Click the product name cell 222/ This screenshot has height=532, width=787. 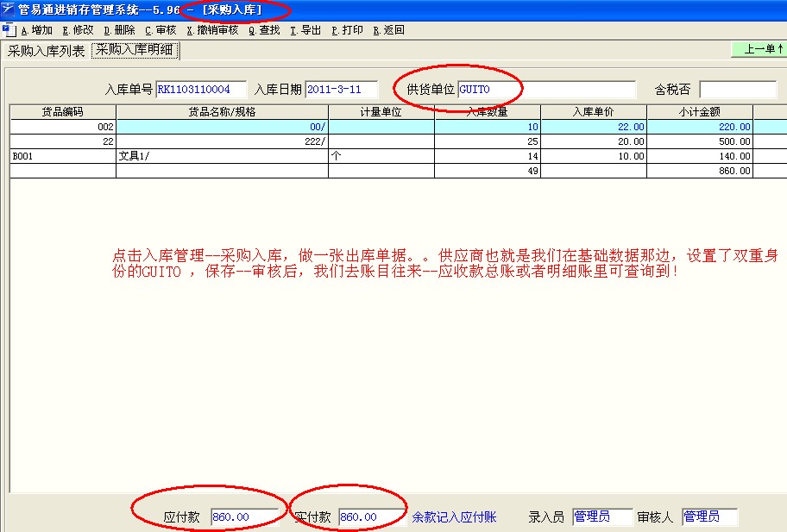pos(222,141)
